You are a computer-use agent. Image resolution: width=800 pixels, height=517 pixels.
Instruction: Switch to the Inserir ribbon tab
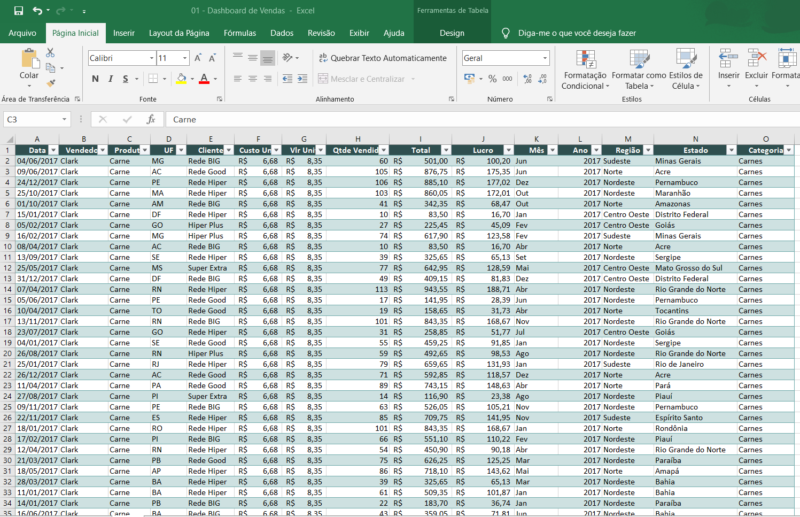[x=124, y=33]
